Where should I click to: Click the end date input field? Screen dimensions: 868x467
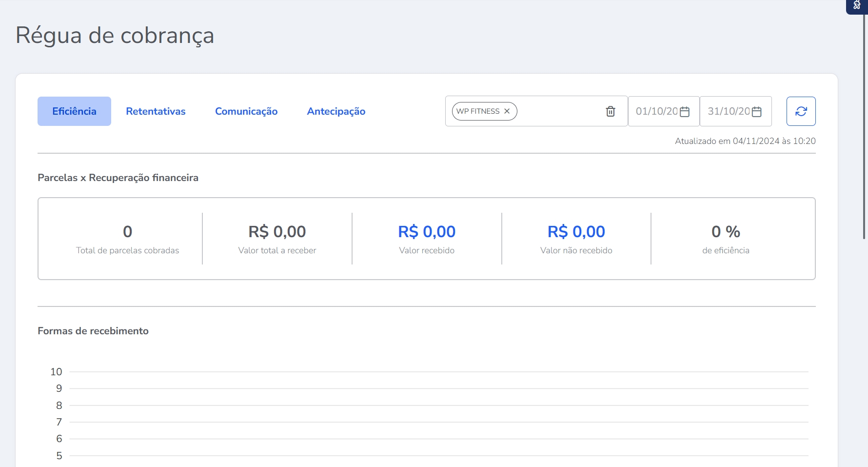(728, 111)
